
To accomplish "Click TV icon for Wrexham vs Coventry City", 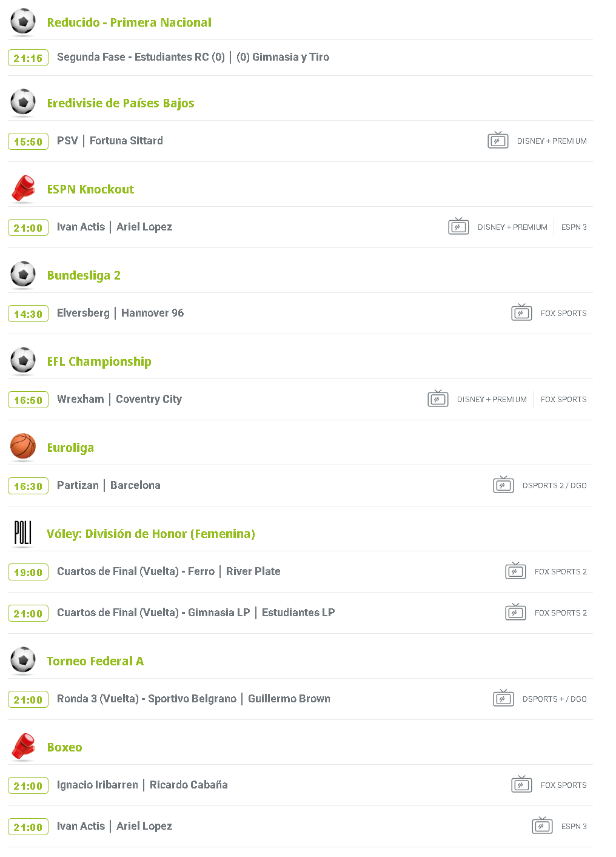I will pos(438,399).
